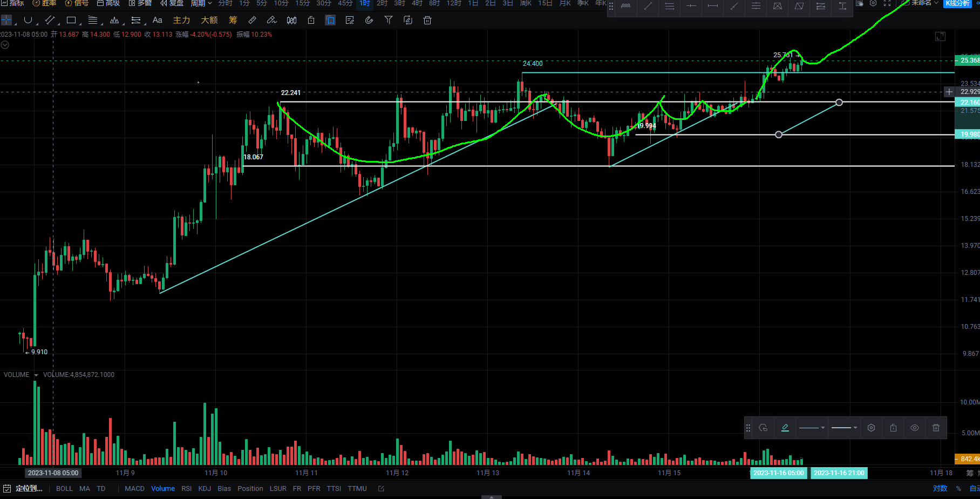Viewport: 980px width, 499px height.
Task: Choose the three parallel lines tool in floating bar
Action: click(756, 6)
